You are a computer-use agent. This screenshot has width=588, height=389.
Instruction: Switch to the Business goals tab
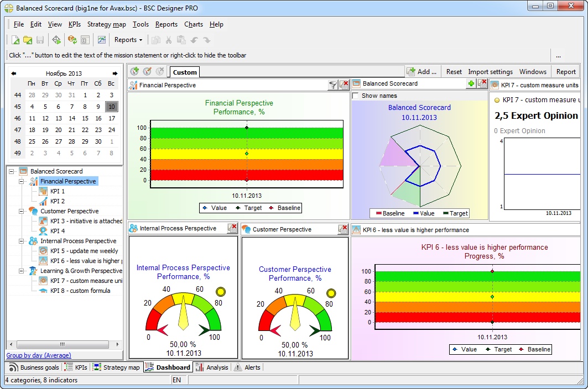34,367
